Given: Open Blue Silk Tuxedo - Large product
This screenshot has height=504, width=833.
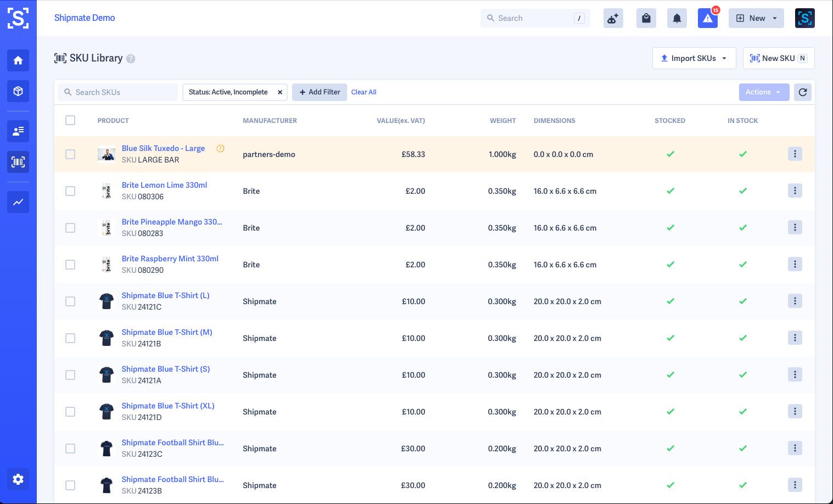Looking at the screenshot, I should coord(163,148).
